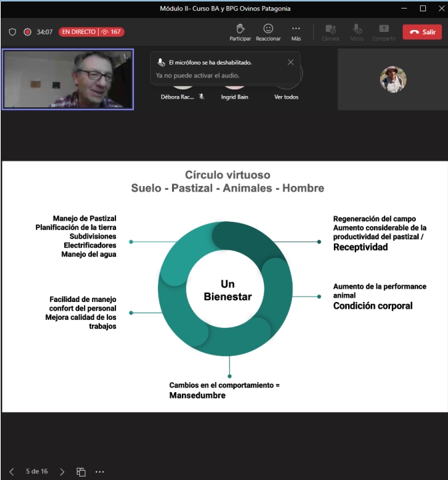Screen dimensions: 448x480
Task: Click the red recording indicator icon
Action: [27, 32]
